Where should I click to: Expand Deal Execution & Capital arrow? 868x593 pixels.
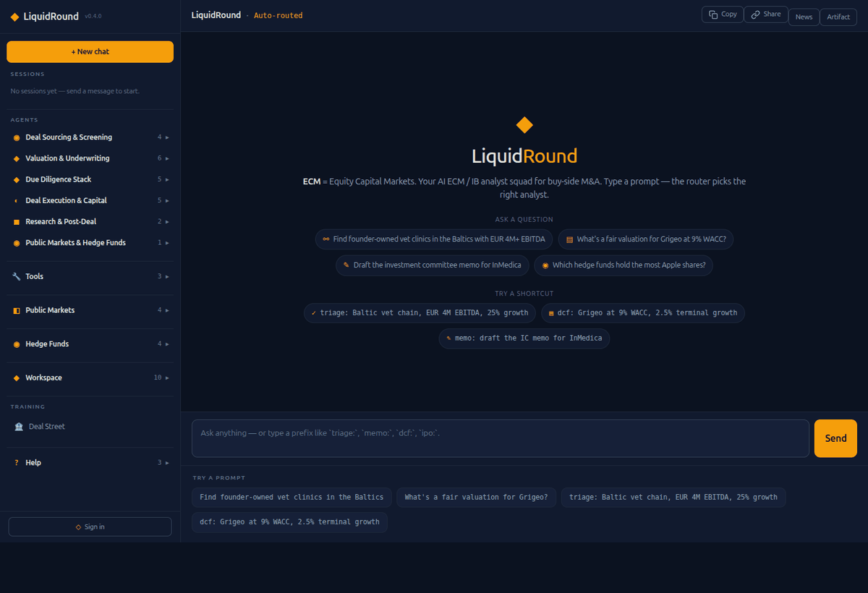pos(167,200)
